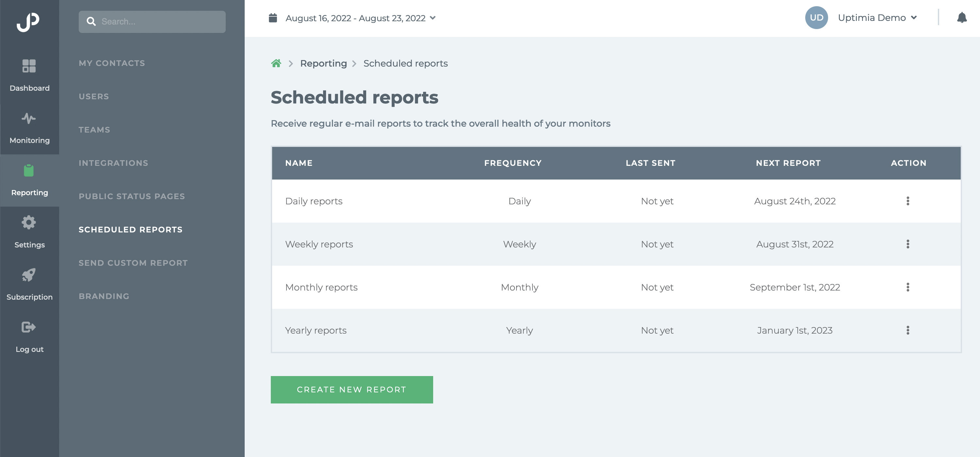980x457 pixels.
Task: Click the Reporting breadcrumb link
Action: click(x=323, y=63)
